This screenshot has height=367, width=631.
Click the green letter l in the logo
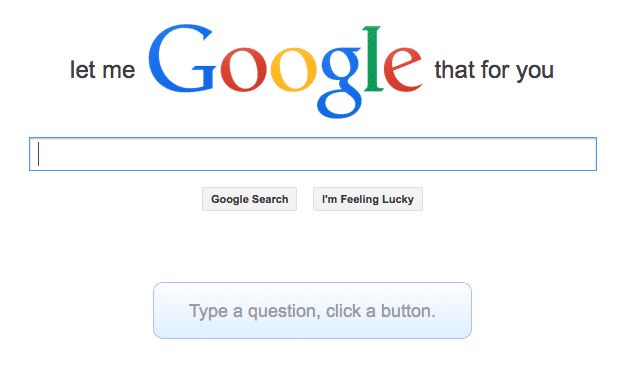point(372,59)
